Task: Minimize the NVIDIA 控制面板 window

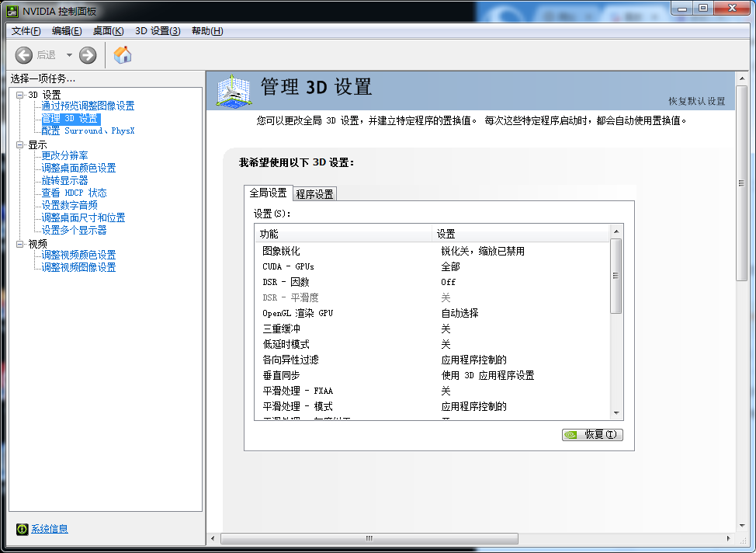Action: point(682,9)
